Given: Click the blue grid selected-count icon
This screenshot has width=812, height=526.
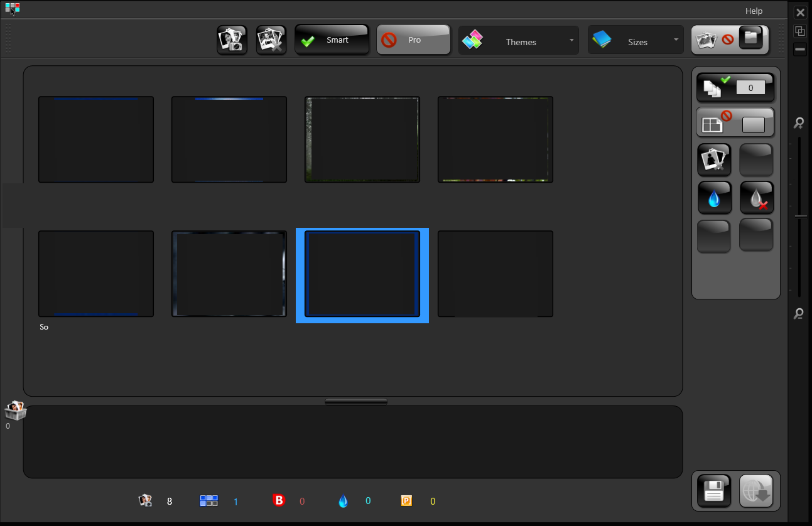Looking at the screenshot, I should (x=209, y=500).
